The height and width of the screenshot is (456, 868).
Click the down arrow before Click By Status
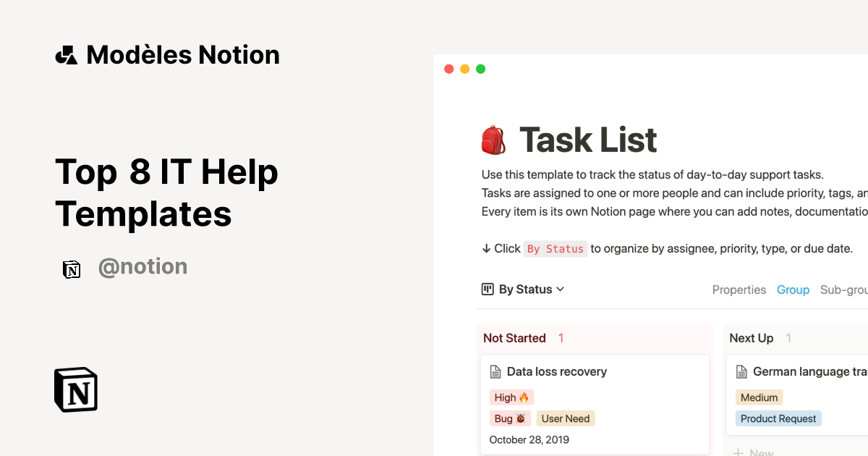(486, 248)
